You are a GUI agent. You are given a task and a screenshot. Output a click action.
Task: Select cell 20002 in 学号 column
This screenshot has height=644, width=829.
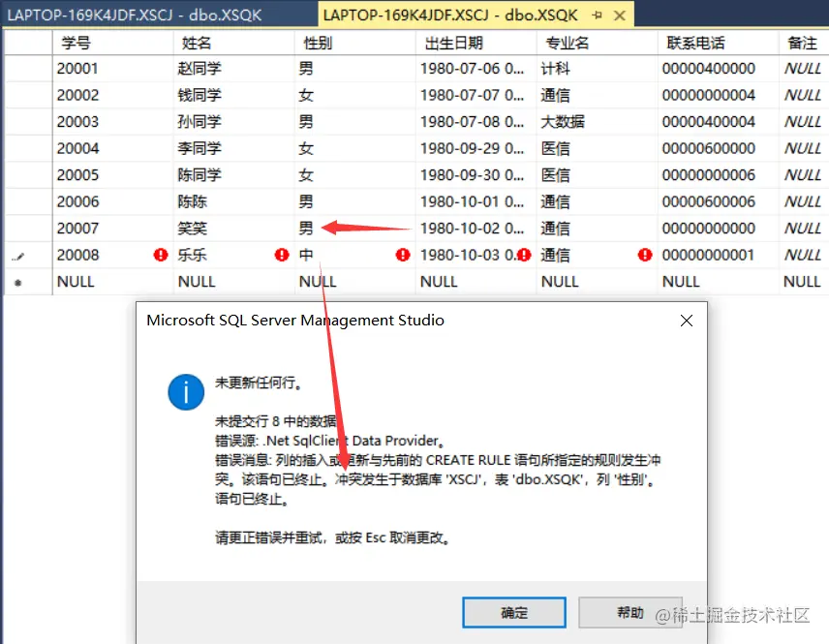coord(113,95)
